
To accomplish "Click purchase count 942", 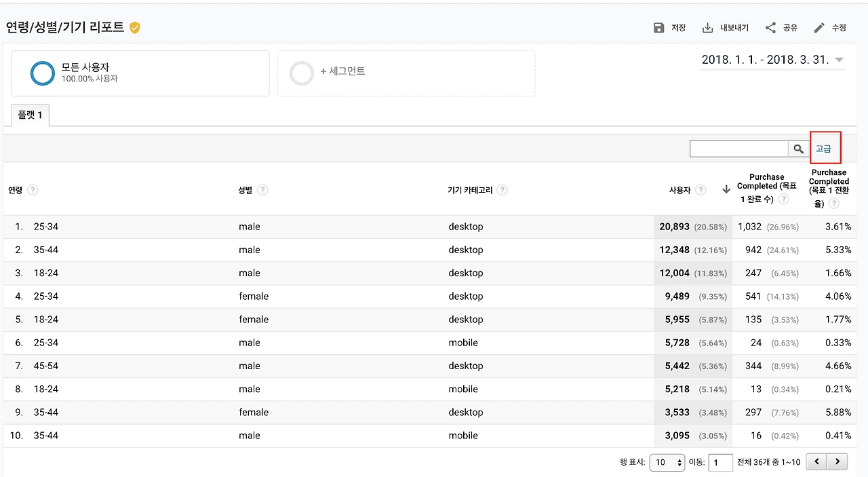I will pos(753,250).
